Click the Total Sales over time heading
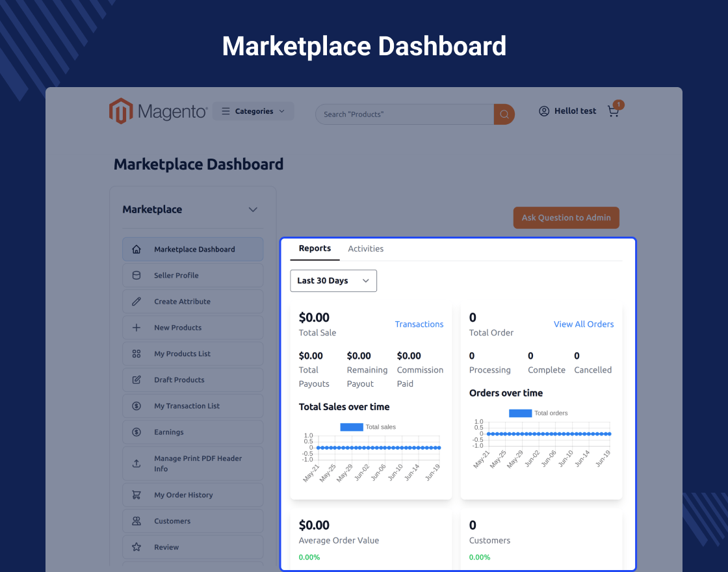Viewport: 728px width, 572px height. [344, 407]
